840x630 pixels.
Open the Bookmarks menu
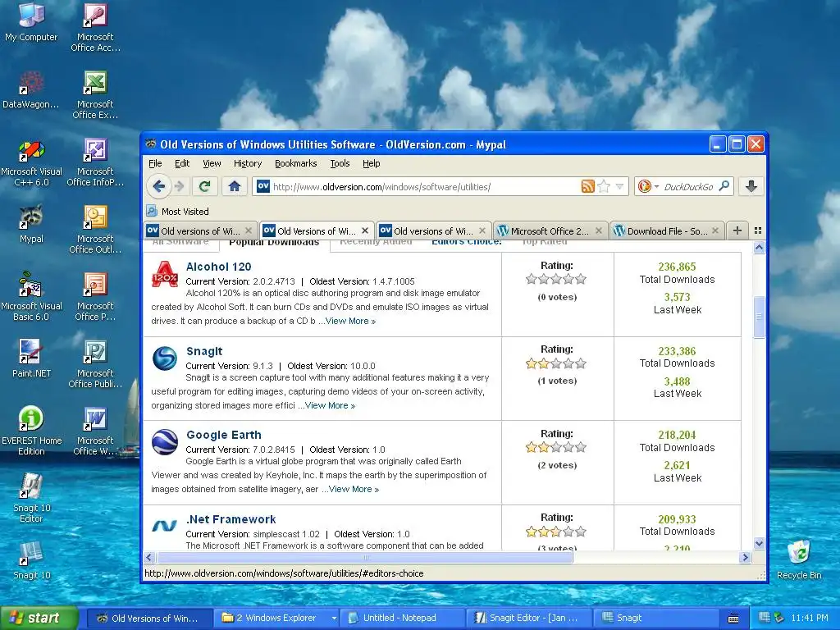coord(295,163)
